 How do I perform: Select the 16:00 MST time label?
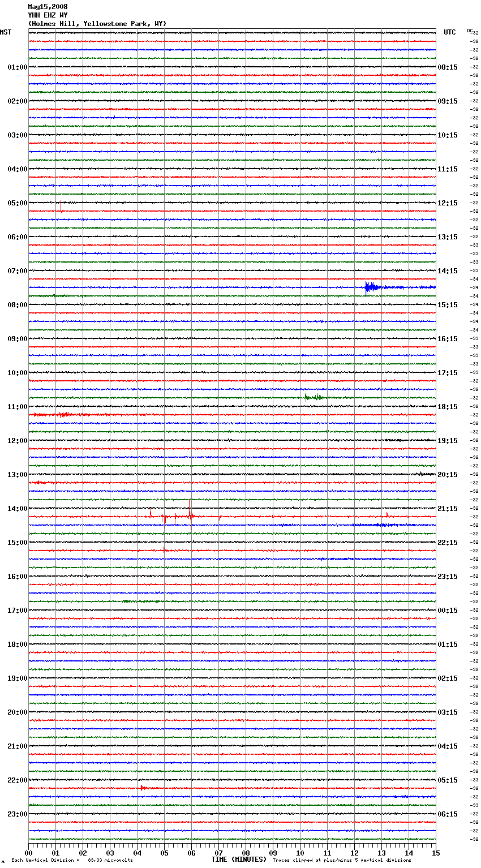pos(18,577)
